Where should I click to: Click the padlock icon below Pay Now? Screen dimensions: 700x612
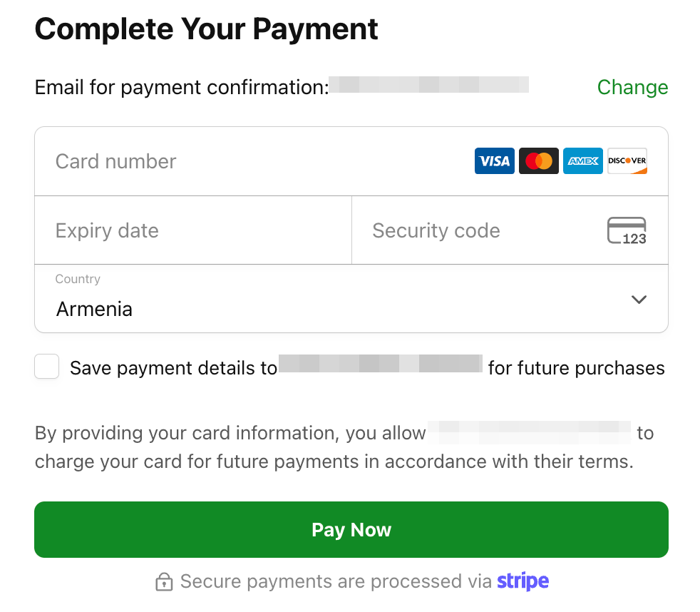[164, 582]
